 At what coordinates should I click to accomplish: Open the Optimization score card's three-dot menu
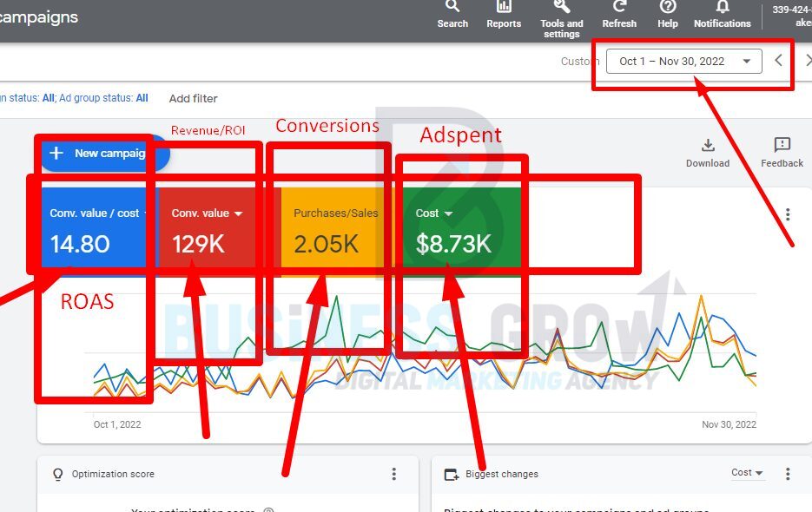[394, 474]
